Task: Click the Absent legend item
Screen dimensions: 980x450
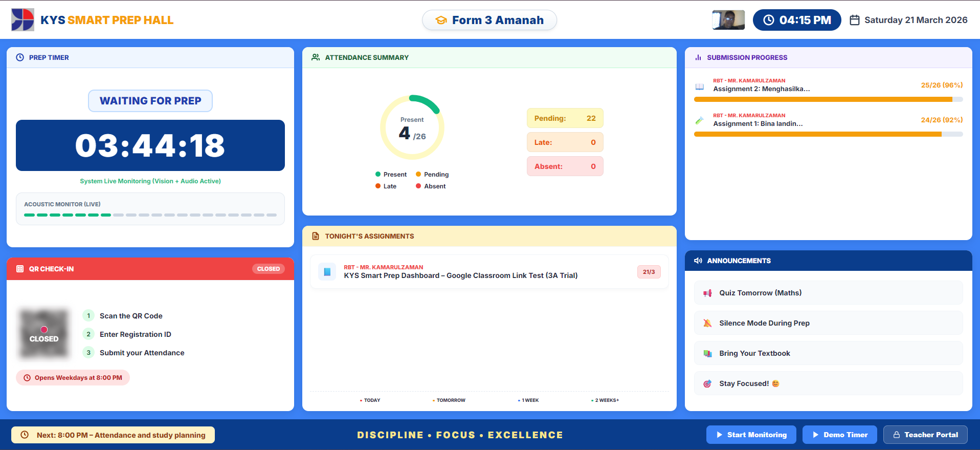Action: click(x=431, y=186)
